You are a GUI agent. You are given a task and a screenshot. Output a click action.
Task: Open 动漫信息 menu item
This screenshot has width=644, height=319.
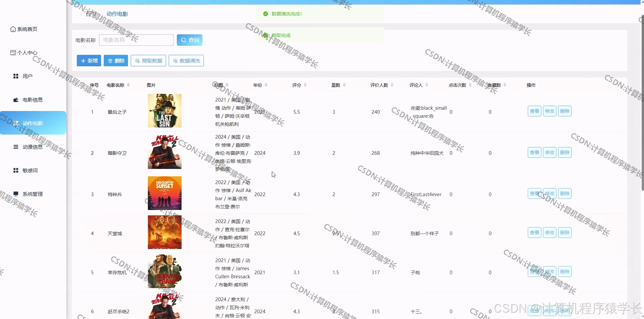[x=33, y=147]
